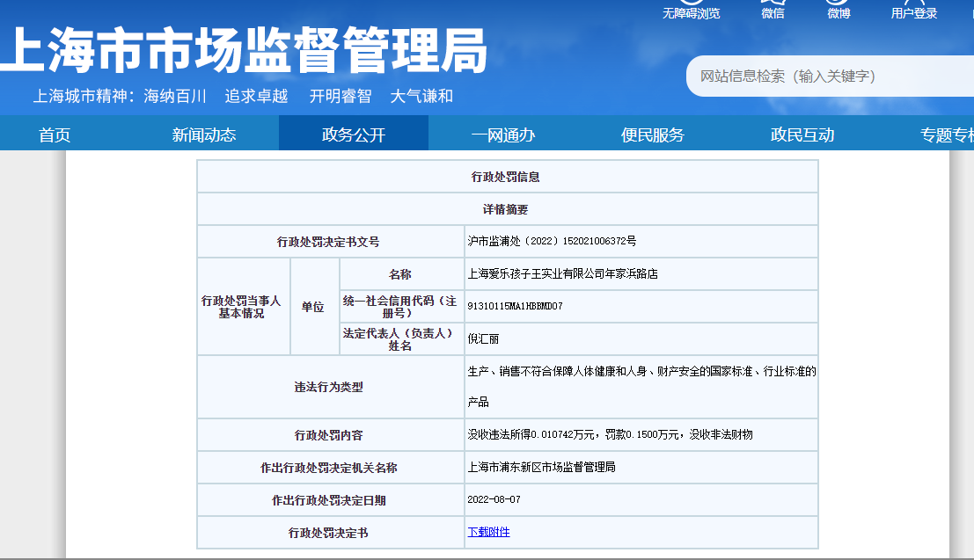Open the 专题专栏 menu item
974x560 pixels.
947,135
